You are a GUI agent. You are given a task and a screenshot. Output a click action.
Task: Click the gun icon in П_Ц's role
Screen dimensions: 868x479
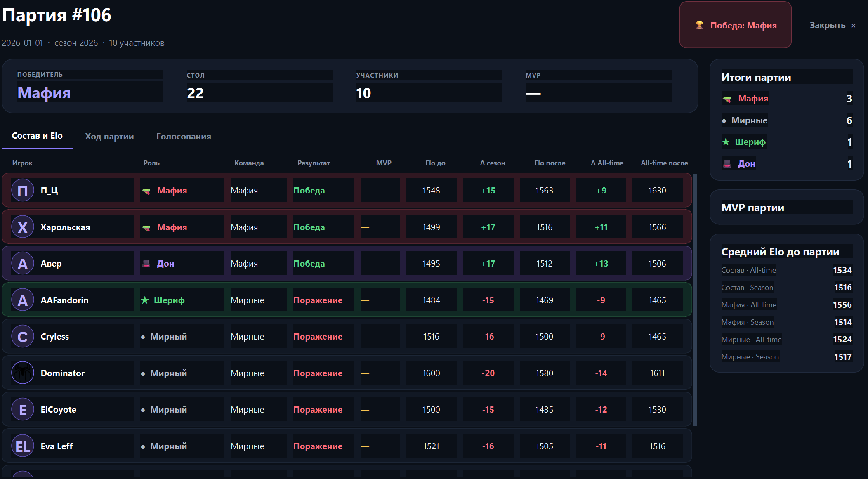point(146,191)
